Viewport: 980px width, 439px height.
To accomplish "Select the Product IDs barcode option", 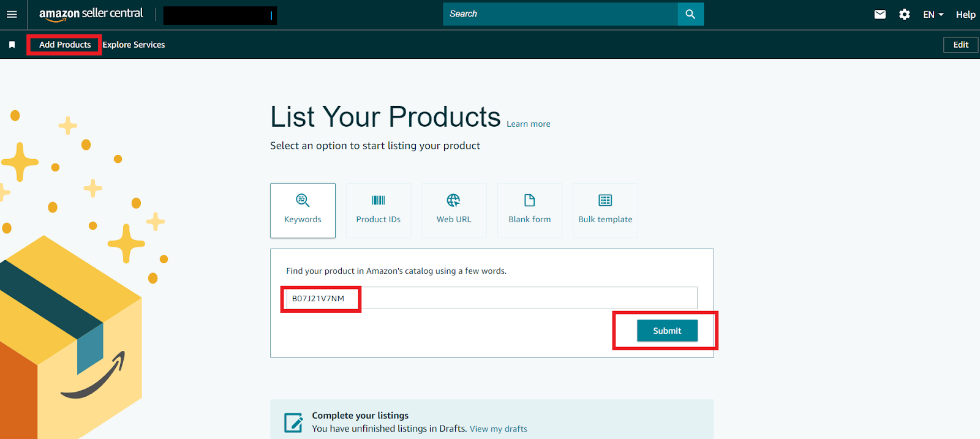I will point(378,210).
